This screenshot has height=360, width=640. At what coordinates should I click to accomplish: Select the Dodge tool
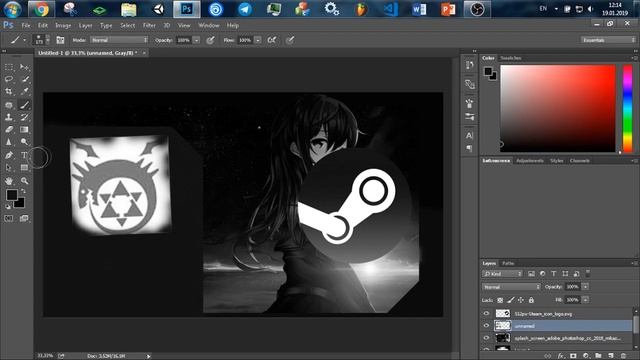pyautogui.click(x=24, y=142)
